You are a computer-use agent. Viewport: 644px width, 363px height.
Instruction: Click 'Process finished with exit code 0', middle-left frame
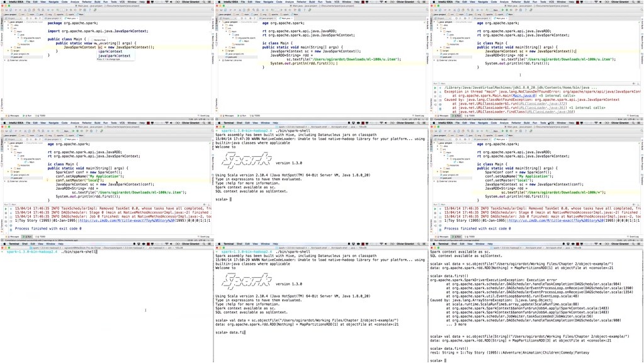48,229
